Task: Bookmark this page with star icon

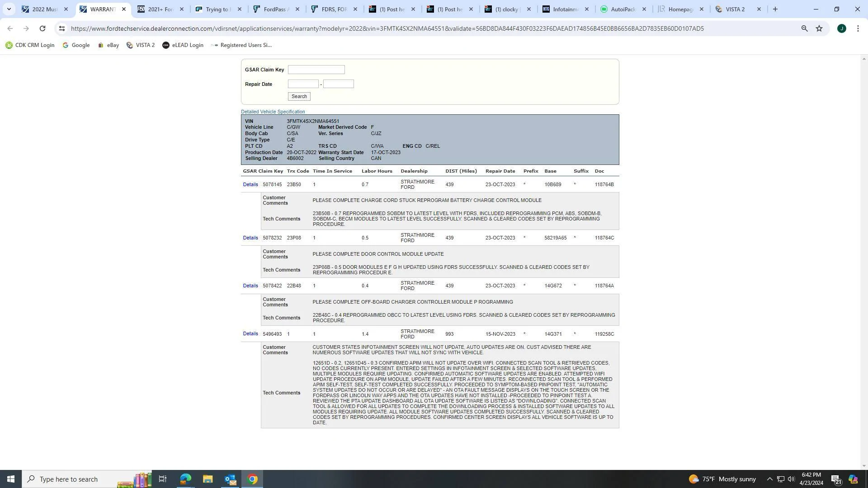Action: pyautogui.click(x=819, y=28)
